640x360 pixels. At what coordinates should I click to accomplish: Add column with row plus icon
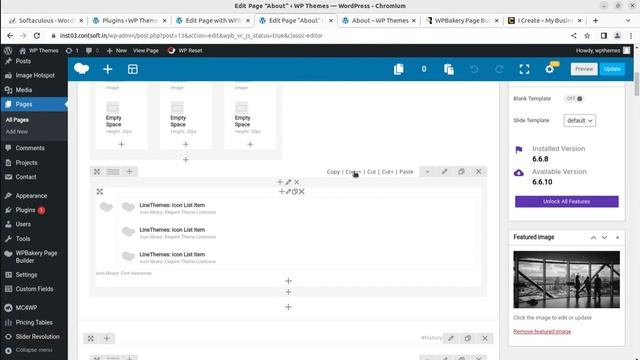pos(129,172)
